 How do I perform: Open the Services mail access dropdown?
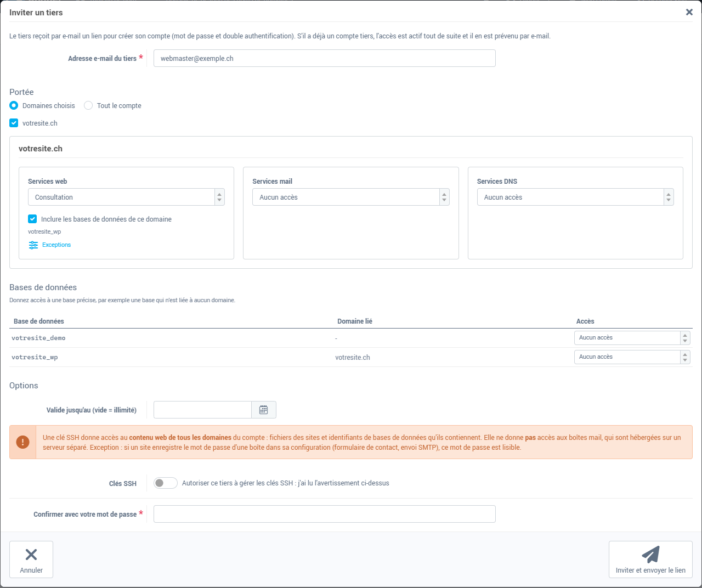(351, 197)
